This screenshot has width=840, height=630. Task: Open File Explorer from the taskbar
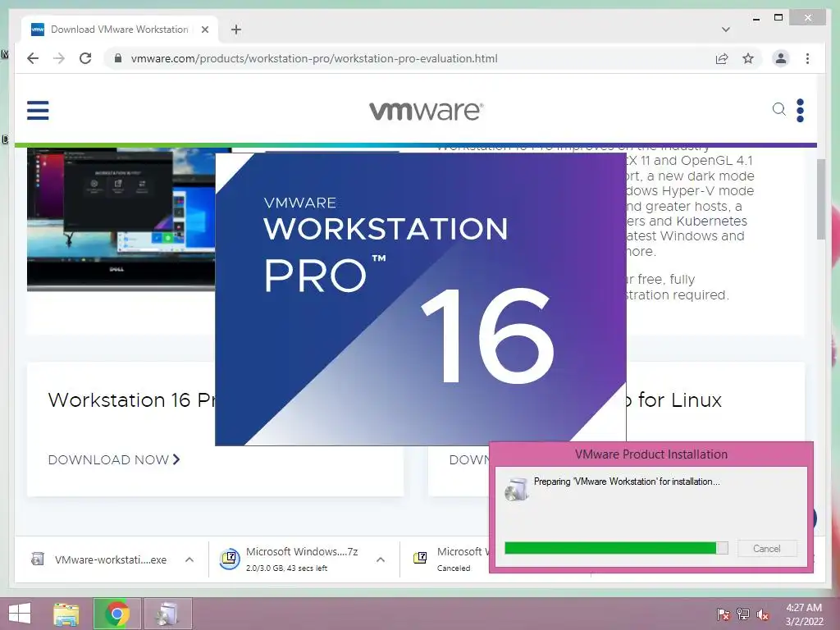coord(66,614)
